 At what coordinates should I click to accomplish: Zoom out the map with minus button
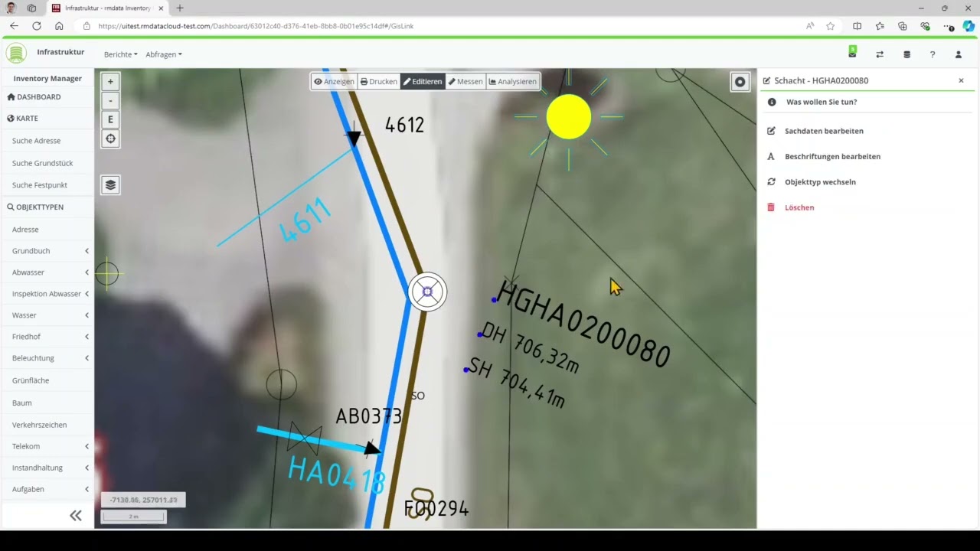click(110, 100)
